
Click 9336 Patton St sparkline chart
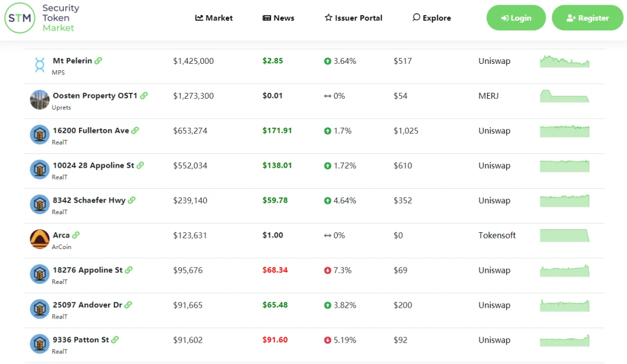point(564,340)
